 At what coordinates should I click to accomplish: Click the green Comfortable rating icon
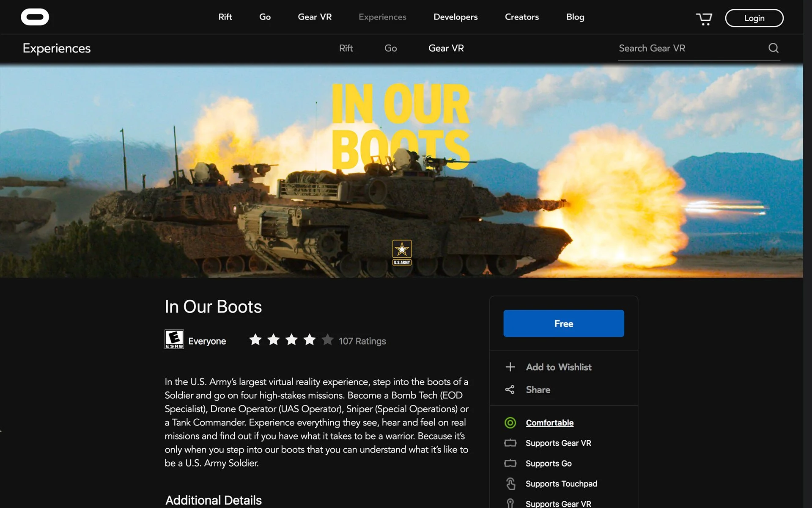[x=510, y=422]
